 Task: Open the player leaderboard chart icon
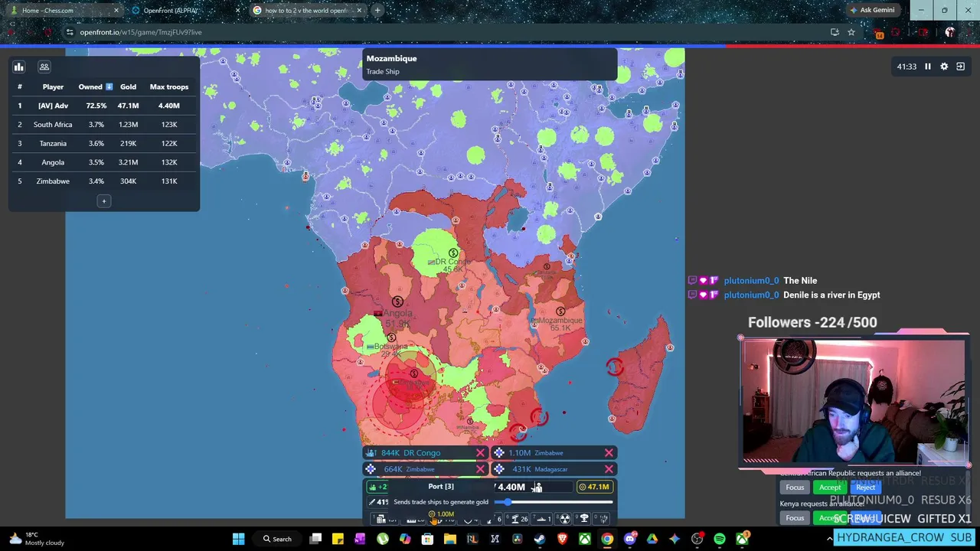point(19,67)
